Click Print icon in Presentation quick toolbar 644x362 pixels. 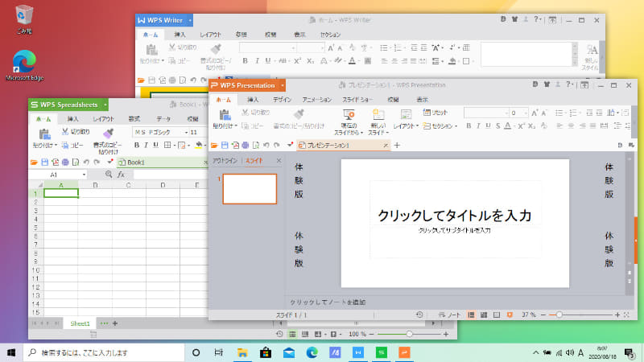point(246,146)
